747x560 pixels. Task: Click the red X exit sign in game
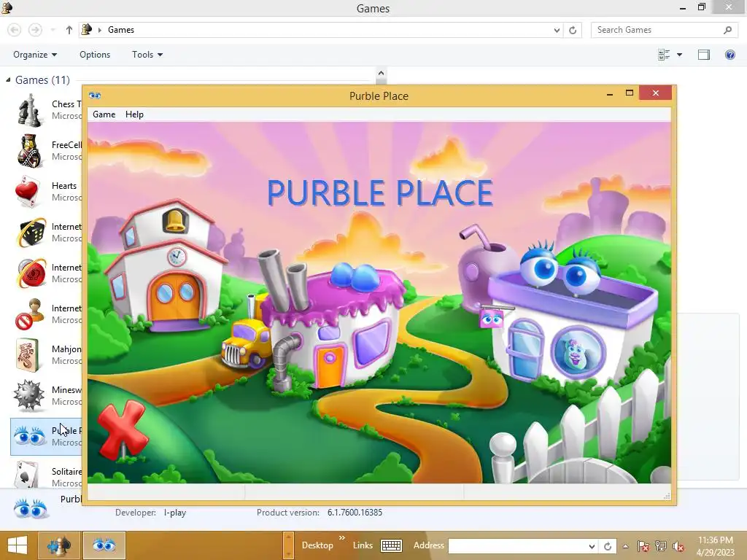(123, 429)
